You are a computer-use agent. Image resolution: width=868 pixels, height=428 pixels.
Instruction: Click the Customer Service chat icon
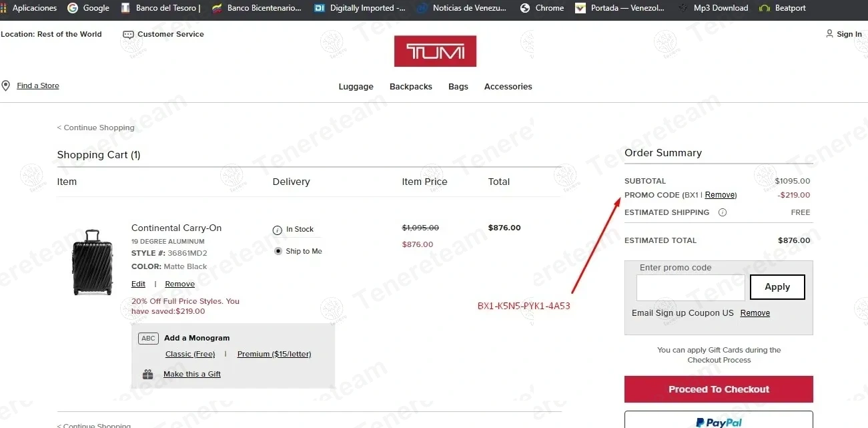click(128, 35)
